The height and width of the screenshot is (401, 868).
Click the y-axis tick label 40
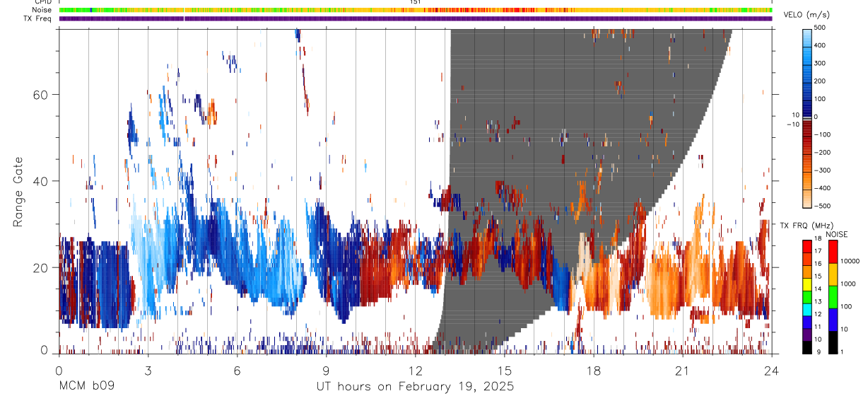click(x=40, y=181)
